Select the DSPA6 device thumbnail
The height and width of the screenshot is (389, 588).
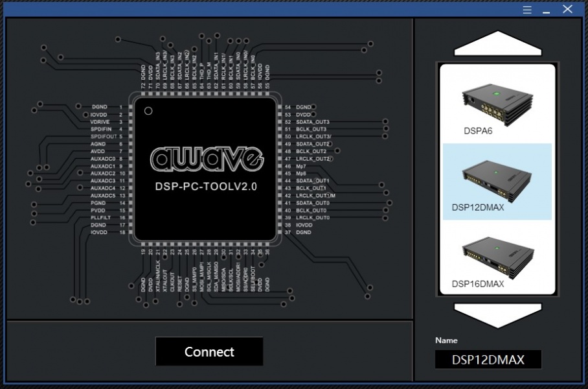pos(497,104)
